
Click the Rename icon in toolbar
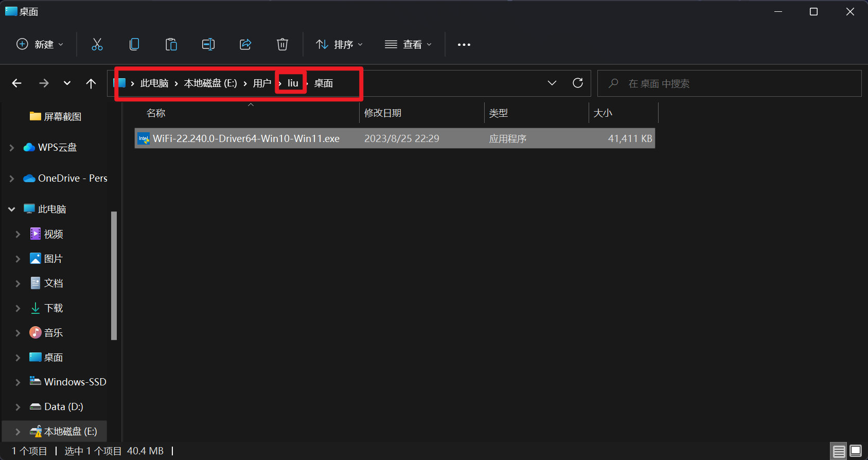[x=208, y=44]
